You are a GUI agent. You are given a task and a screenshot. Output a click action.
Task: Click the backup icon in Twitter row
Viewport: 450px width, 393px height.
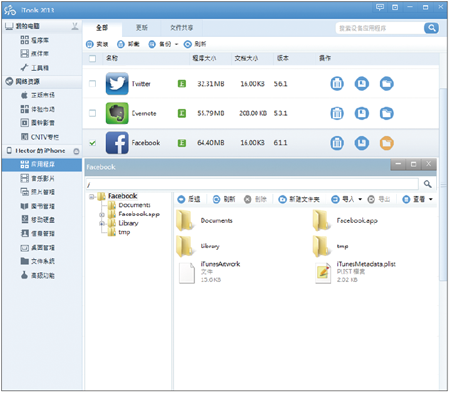click(362, 84)
